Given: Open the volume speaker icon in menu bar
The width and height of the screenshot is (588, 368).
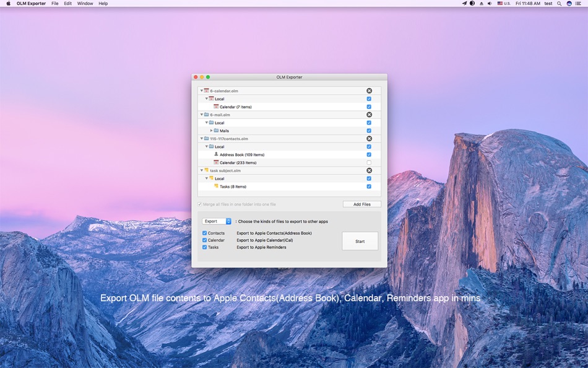Looking at the screenshot, I should [x=490, y=3].
